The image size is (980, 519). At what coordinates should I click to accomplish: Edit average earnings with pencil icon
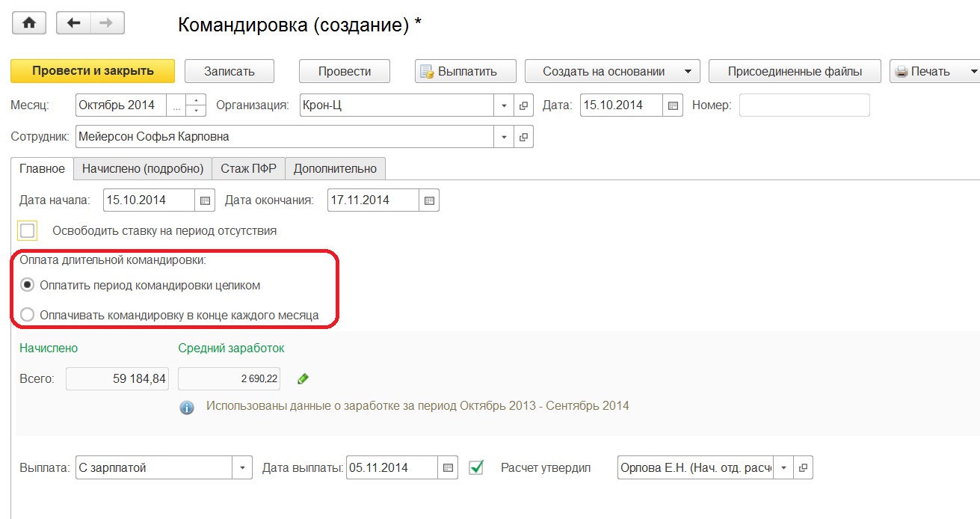tap(303, 379)
